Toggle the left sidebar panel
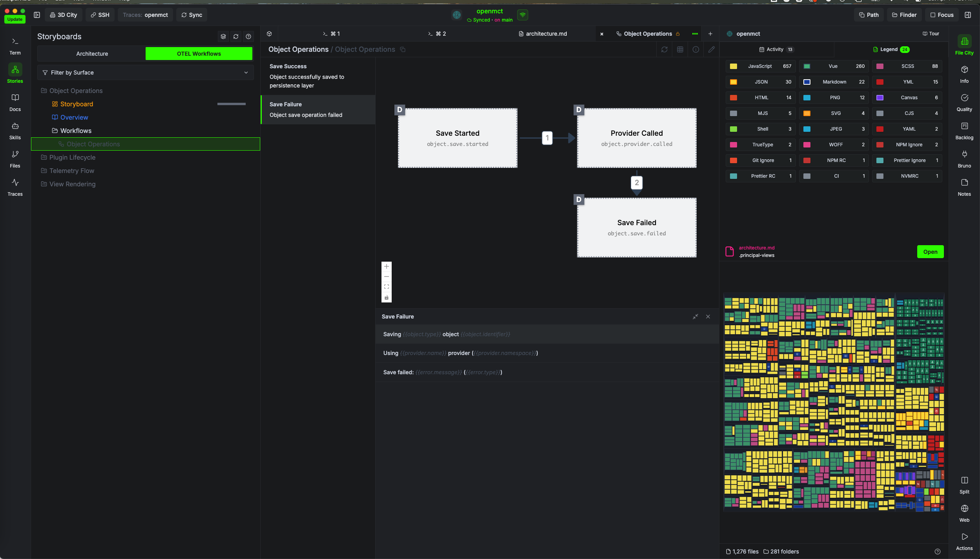This screenshot has height=559, width=980. (37, 15)
